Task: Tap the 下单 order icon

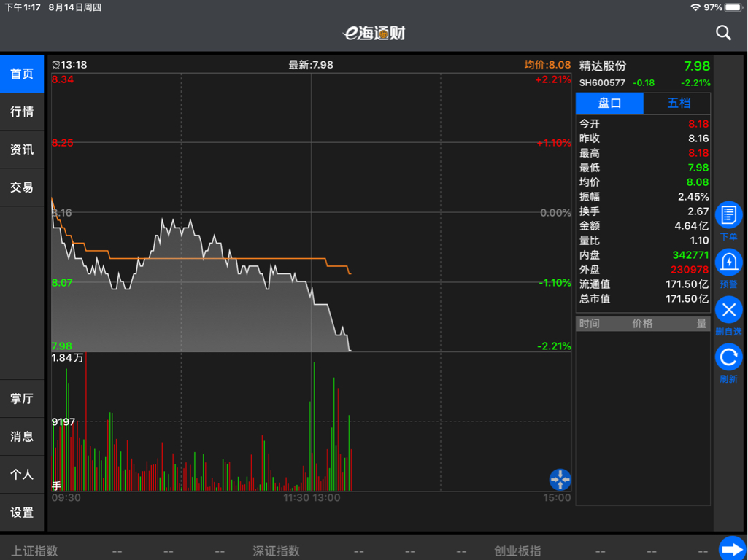Action: coord(728,215)
